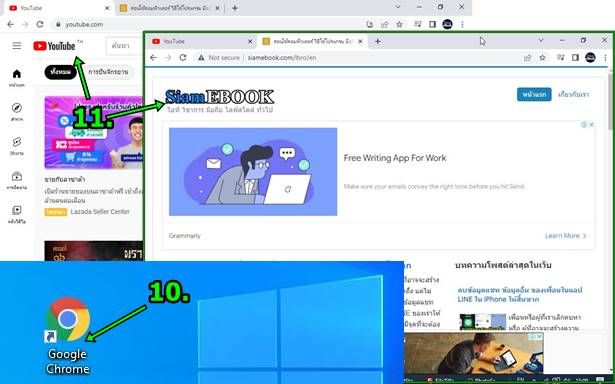This screenshot has height=384, width=615.
Task: Click Forward arrow in the front Siamebook window
Action: (x=168, y=58)
